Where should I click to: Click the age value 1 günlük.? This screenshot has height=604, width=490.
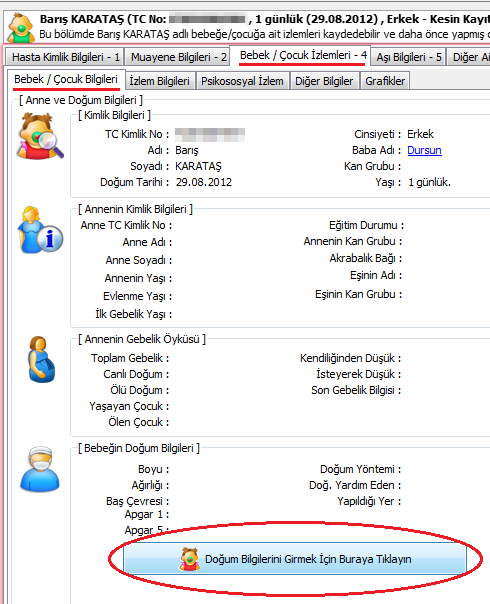click(x=429, y=182)
